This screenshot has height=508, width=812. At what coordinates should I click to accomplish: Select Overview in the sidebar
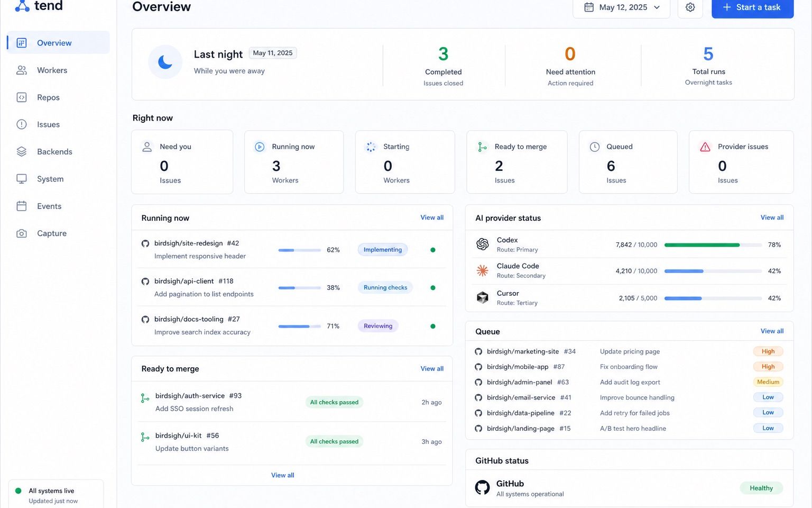pyautogui.click(x=58, y=43)
